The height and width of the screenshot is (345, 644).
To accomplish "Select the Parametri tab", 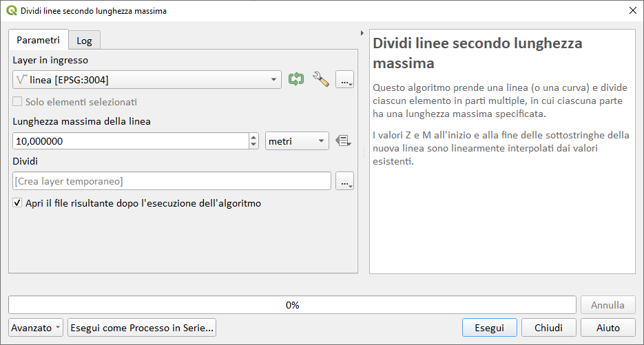I will 39,40.
